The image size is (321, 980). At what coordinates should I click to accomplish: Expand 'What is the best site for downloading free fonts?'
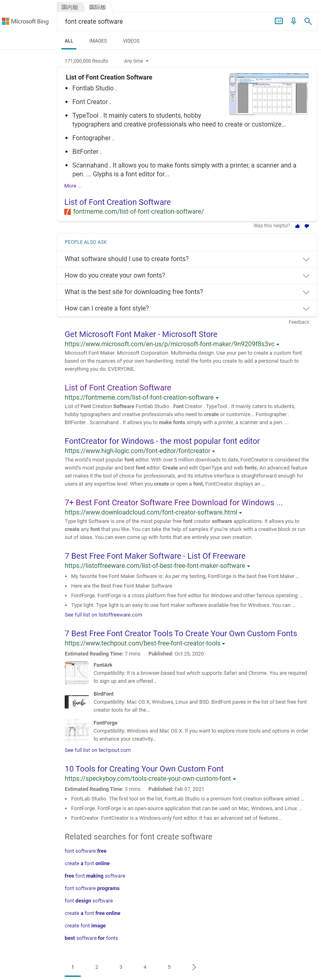click(x=187, y=292)
